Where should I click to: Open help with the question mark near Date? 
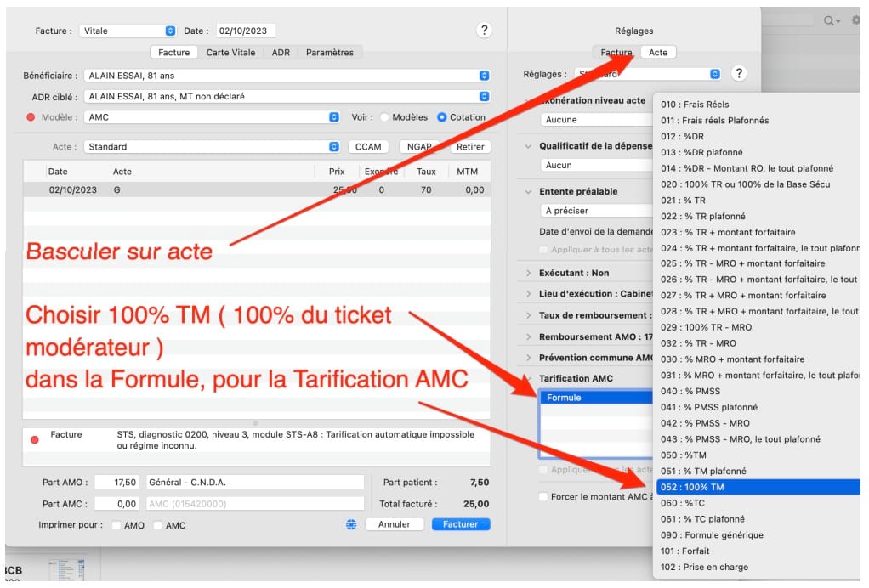coord(484,29)
